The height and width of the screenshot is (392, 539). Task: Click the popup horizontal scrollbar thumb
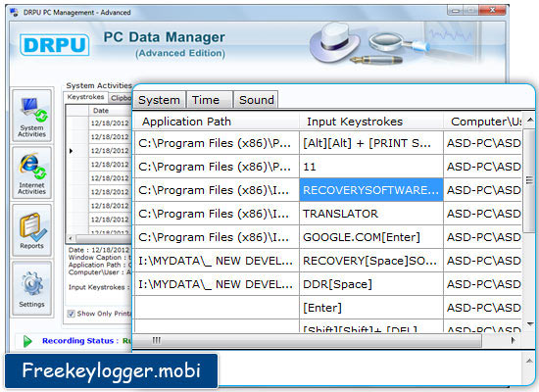point(309,341)
